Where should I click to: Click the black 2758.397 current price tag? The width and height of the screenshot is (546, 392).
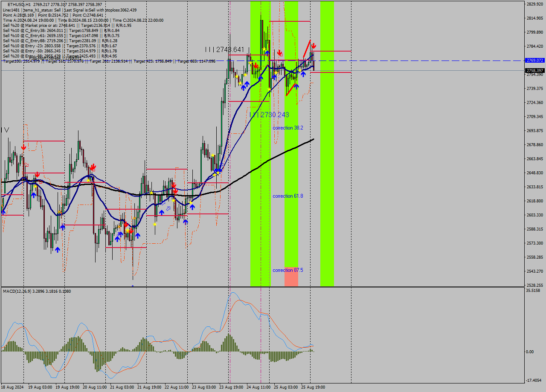[x=535, y=70]
